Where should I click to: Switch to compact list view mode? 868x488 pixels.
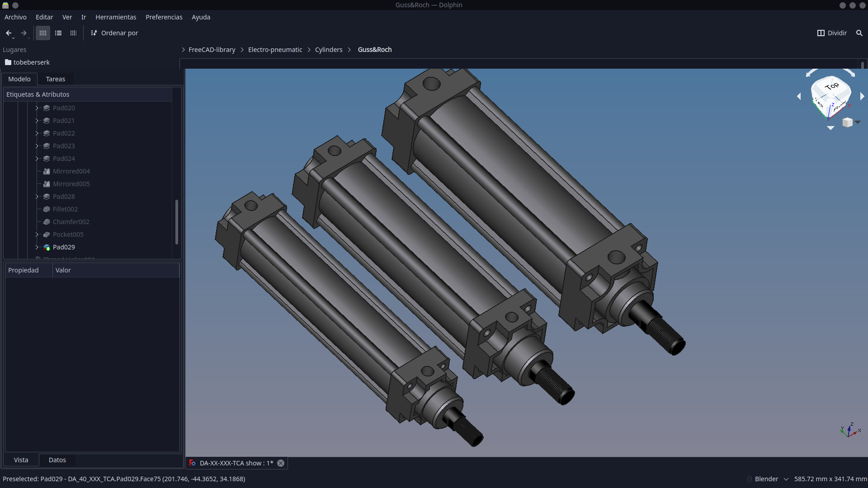[x=58, y=33]
